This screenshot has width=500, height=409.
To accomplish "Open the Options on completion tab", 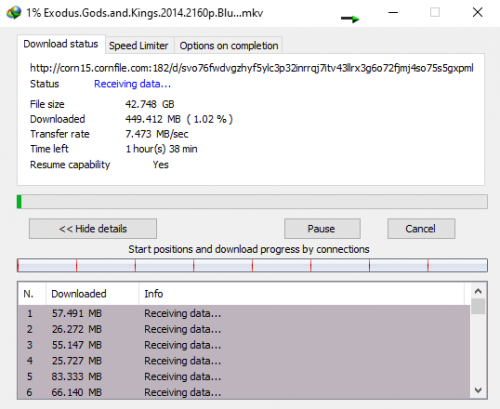I will coord(229,45).
